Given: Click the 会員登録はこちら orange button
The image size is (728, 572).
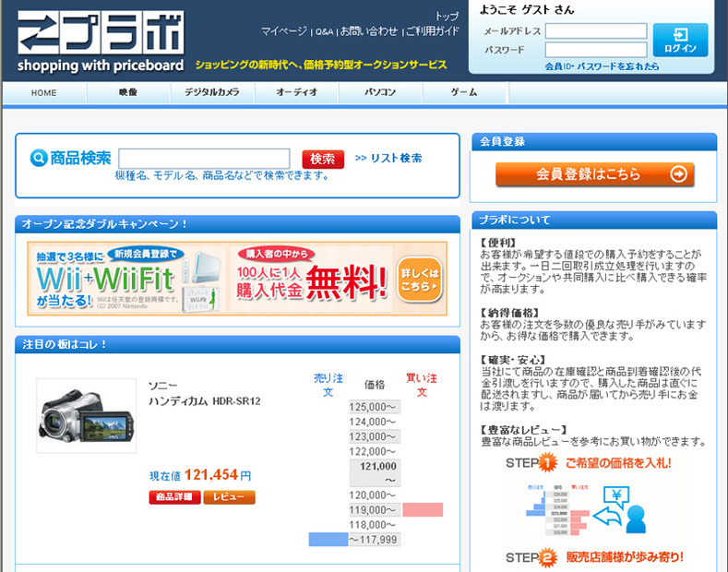Looking at the screenshot, I should point(595,174).
